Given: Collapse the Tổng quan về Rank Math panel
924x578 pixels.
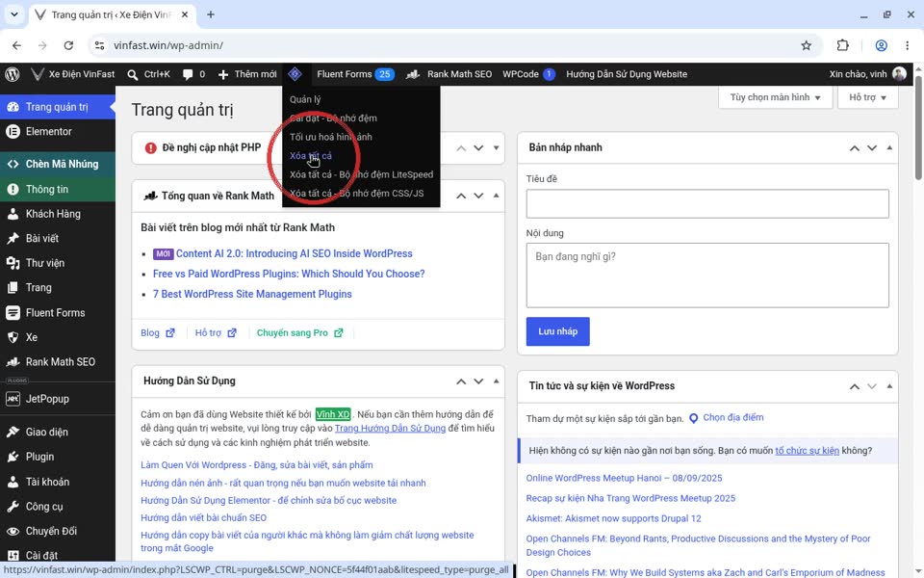Looking at the screenshot, I should coord(497,196).
